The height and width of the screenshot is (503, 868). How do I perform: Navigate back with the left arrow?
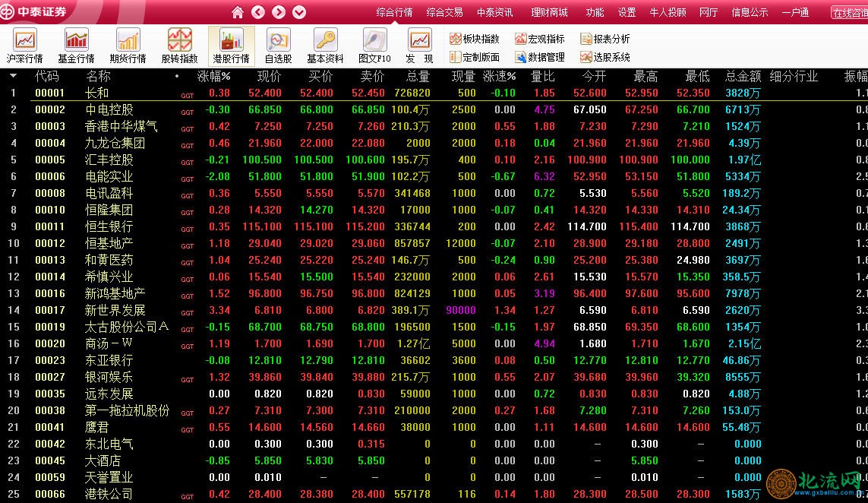258,11
